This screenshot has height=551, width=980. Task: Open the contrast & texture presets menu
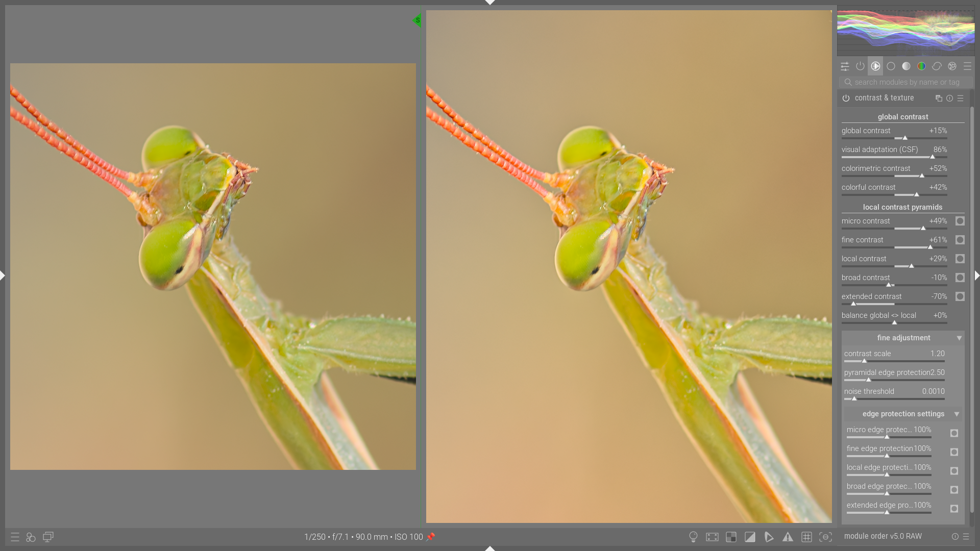(x=961, y=98)
